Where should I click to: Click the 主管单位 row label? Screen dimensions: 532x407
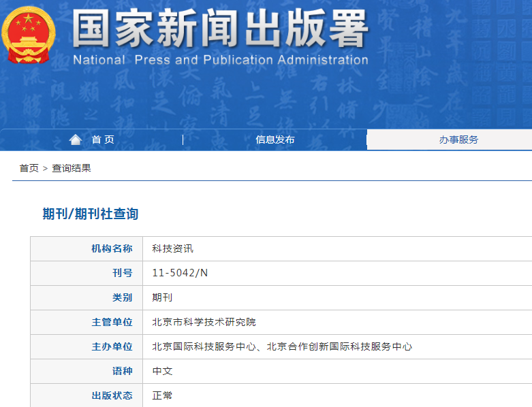coord(112,322)
